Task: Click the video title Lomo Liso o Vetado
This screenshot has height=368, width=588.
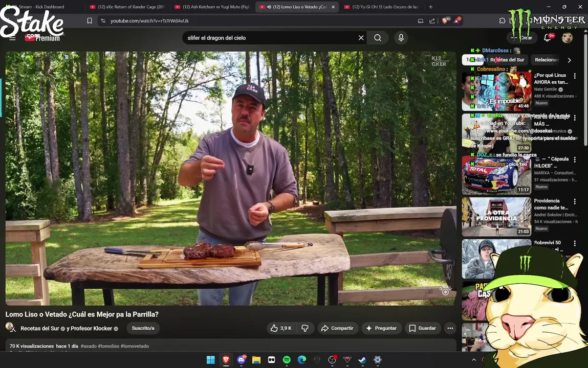Action: [82, 314]
